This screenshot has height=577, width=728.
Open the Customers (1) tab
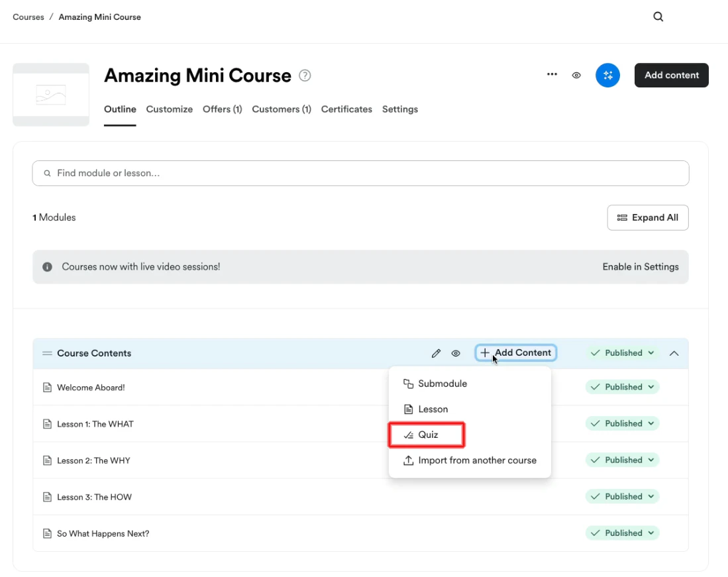282,109
